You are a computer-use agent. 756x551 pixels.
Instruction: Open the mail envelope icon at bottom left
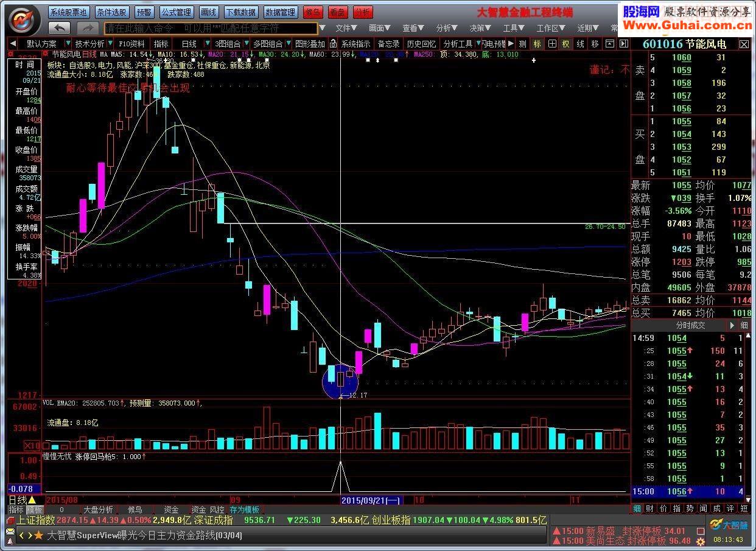coord(10,531)
